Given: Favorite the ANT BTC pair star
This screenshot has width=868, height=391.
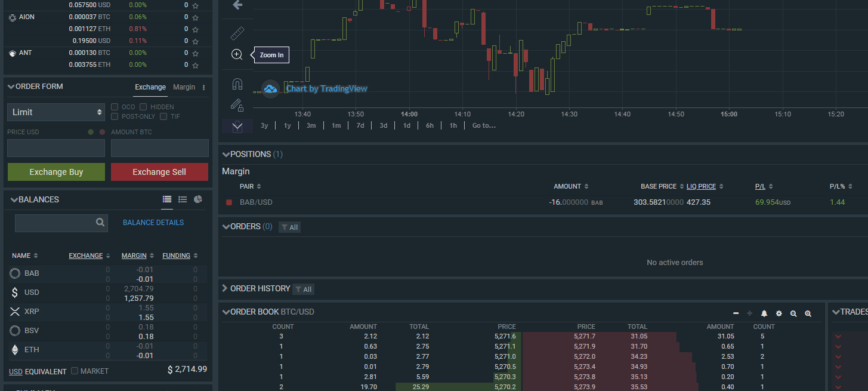Looking at the screenshot, I should [195, 53].
